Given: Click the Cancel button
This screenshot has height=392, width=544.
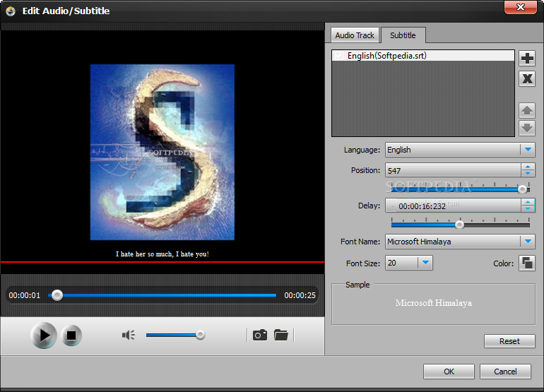Looking at the screenshot, I should [x=505, y=372].
